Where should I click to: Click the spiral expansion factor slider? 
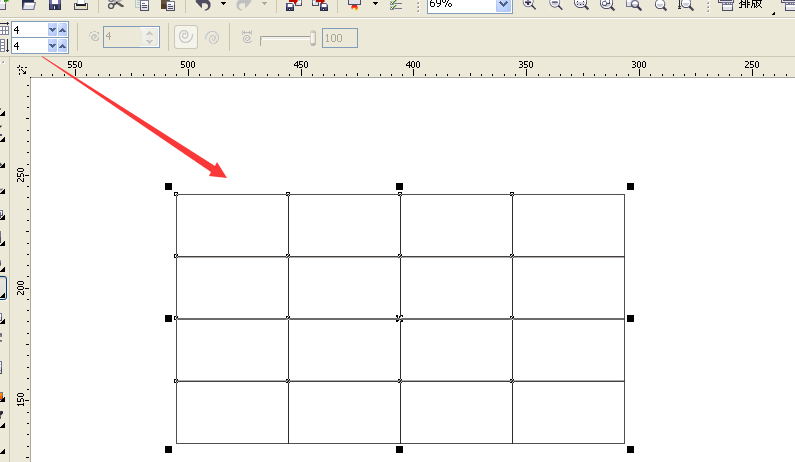click(288, 39)
